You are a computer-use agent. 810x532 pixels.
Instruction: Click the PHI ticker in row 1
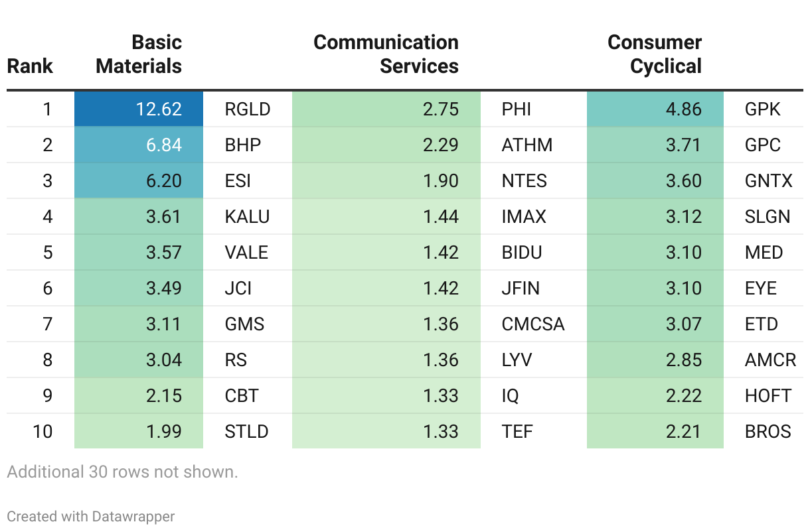(517, 109)
